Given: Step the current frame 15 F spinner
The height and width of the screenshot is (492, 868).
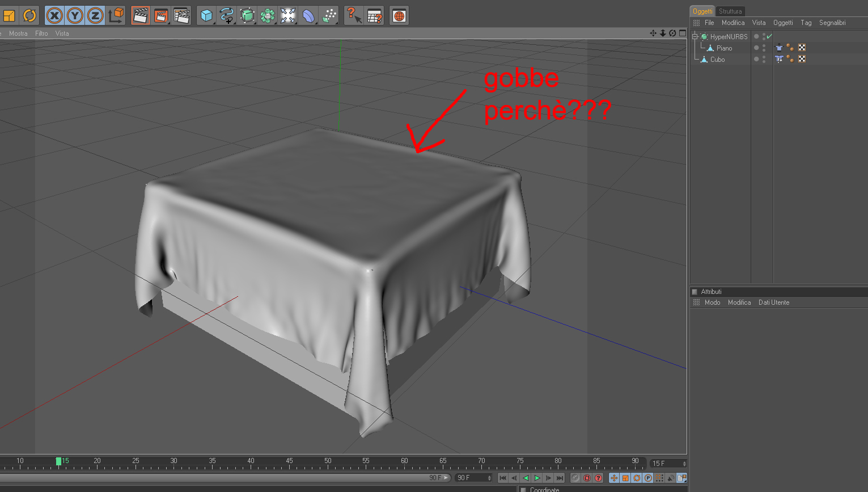Looking at the screenshot, I should [x=684, y=464].
